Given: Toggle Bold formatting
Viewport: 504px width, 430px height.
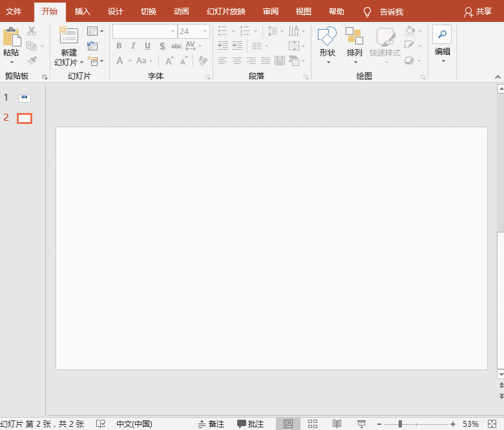Looking at the screenshot, I should (119, 46).
